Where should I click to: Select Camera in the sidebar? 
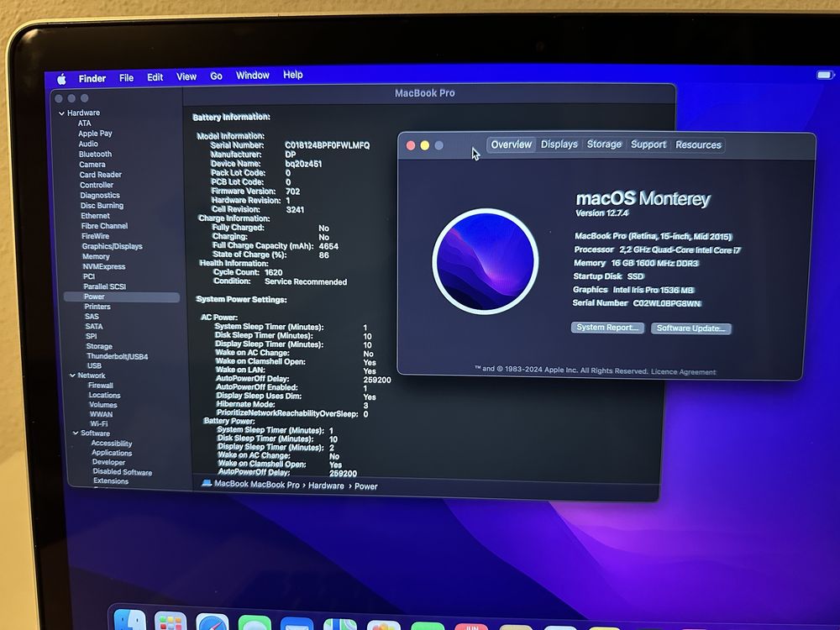[92, 165]
